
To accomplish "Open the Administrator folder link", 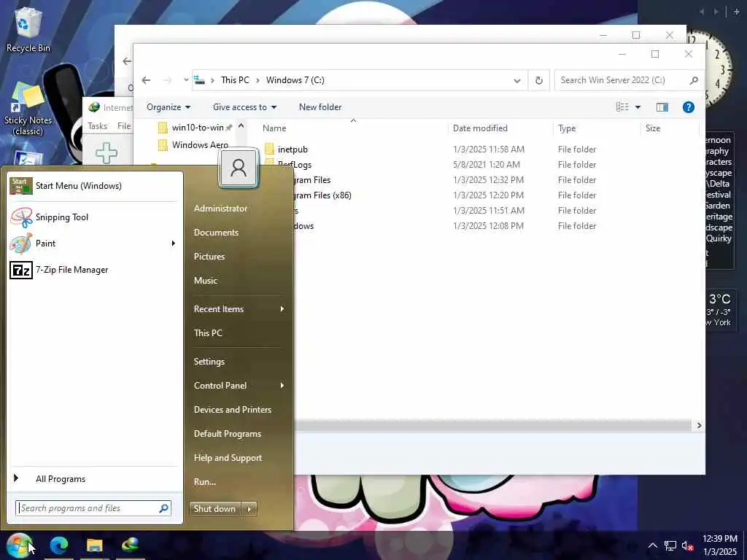I will [220, 209].
